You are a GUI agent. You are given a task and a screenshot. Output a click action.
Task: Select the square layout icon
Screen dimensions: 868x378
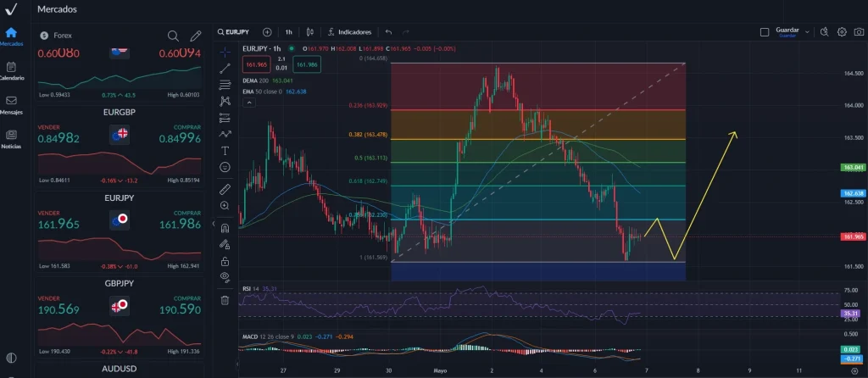point(765,32)
